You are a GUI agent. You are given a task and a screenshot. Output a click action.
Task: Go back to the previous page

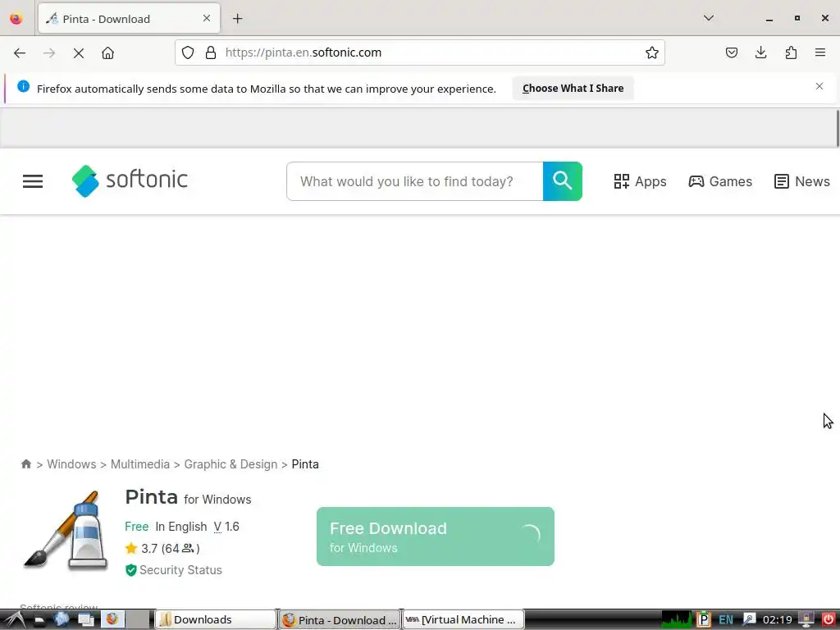click(x=20, y=52)
